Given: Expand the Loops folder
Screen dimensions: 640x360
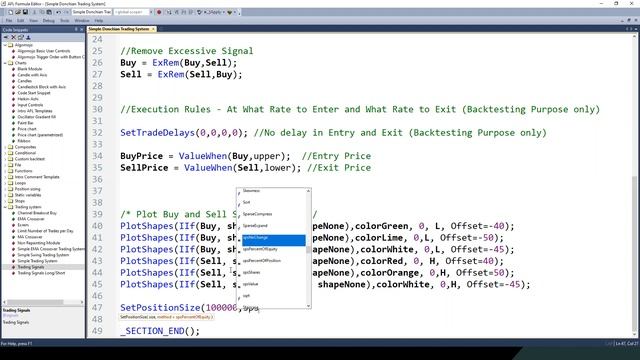Looking at the screenshot, I should (x=5, y=183).
